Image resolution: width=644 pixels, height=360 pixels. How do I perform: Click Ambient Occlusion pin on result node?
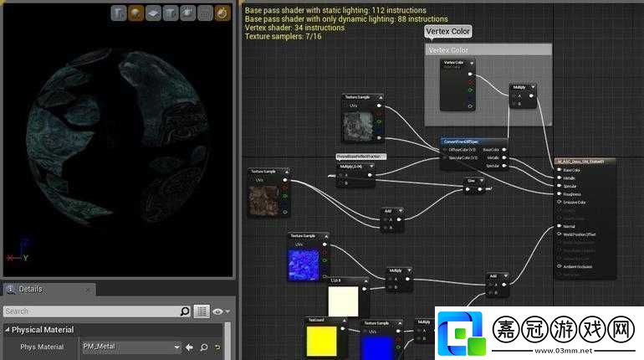point(560,266)
